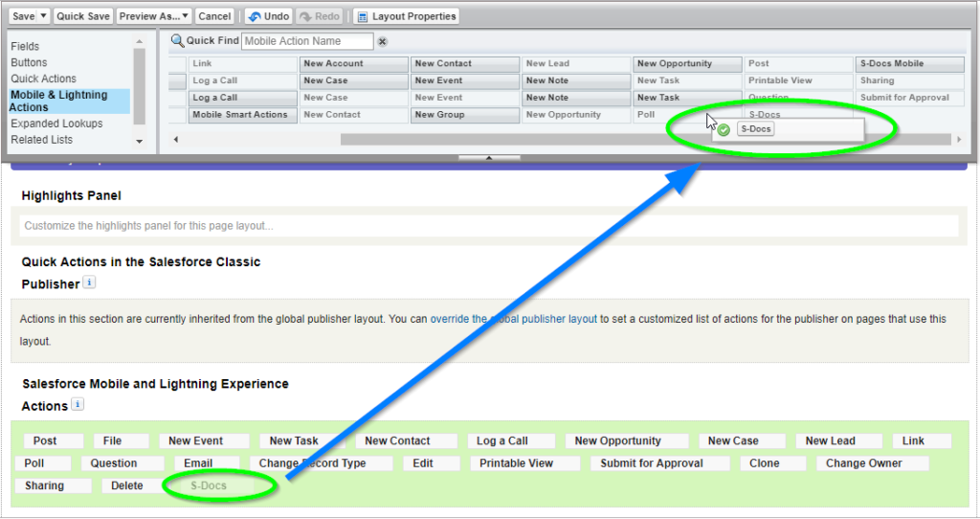Select Sharing in the Lightning actions section
Screen dimensions: 980x519
54,485
